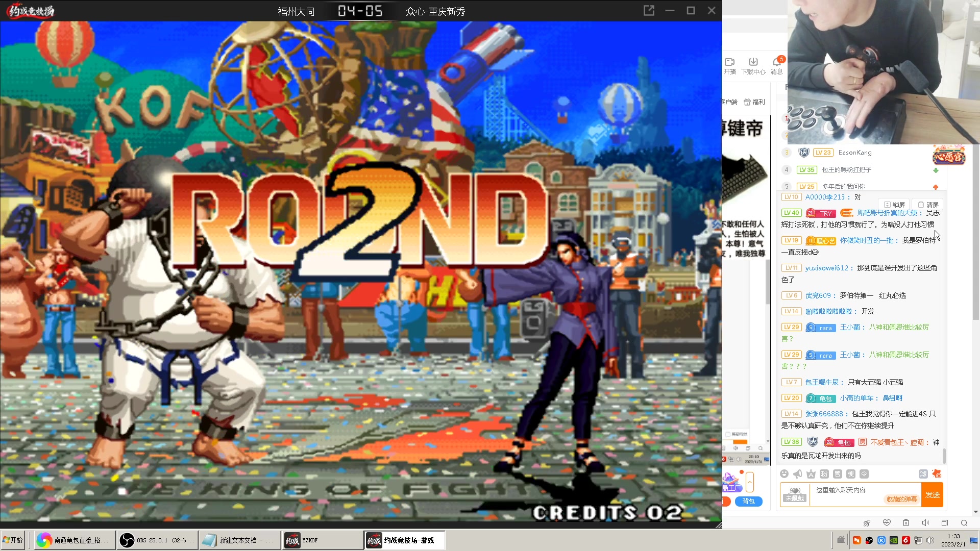Click the crown A font style icon
This screenshot has height=551, width=980.
click(811, 474)
